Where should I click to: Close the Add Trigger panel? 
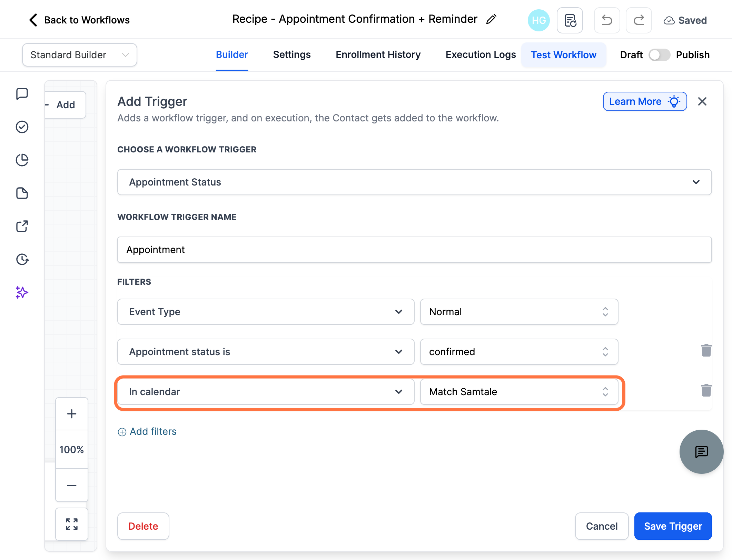pyautogui.click(x=702, y=101)
